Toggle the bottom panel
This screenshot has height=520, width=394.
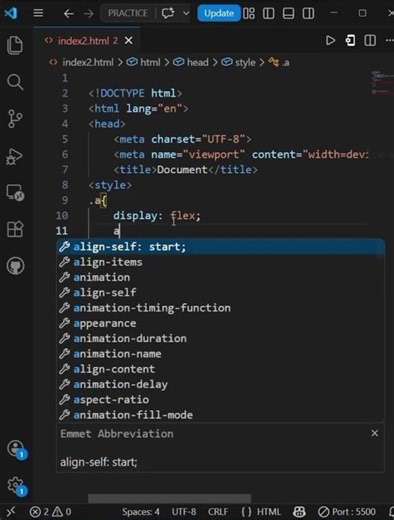click(288, 14)
